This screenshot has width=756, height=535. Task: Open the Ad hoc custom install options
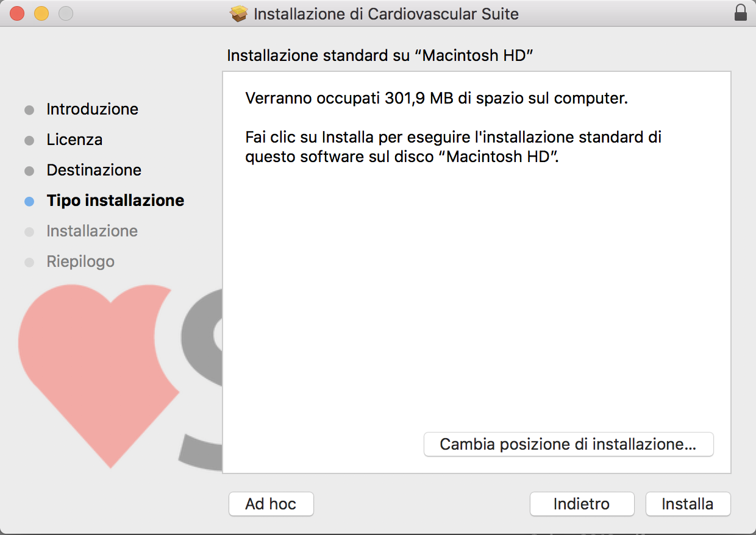coord(271,504)
